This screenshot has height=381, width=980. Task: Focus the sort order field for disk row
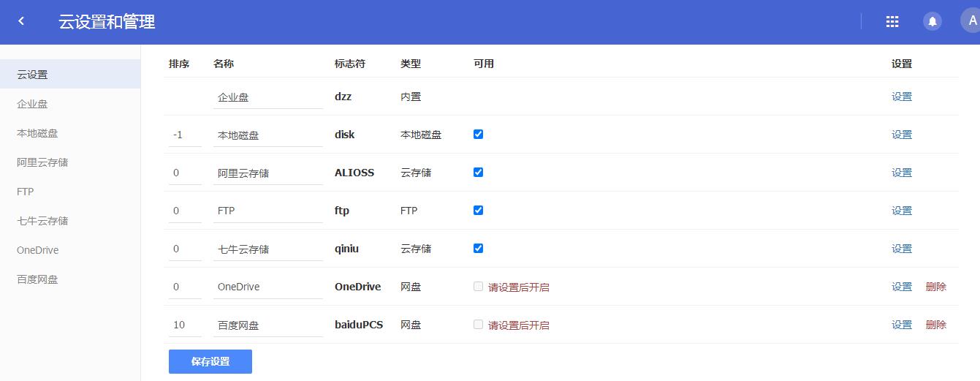(x=184, y=135)
